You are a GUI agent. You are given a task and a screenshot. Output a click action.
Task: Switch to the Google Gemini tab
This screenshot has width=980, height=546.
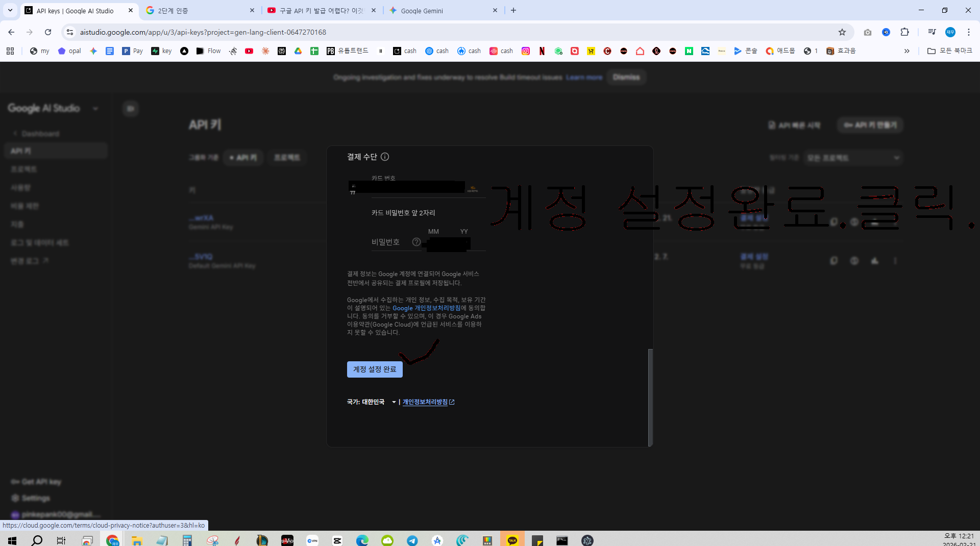pyautogui.click(x=443, y=11)
